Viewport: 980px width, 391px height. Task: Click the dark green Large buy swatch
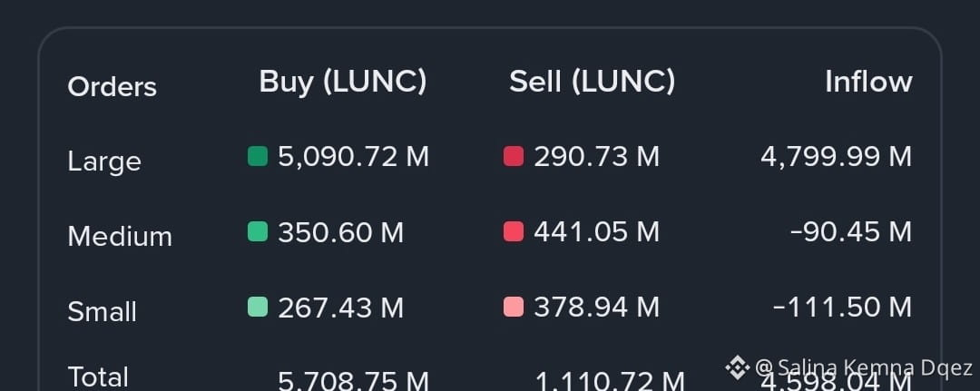[258, 156]
